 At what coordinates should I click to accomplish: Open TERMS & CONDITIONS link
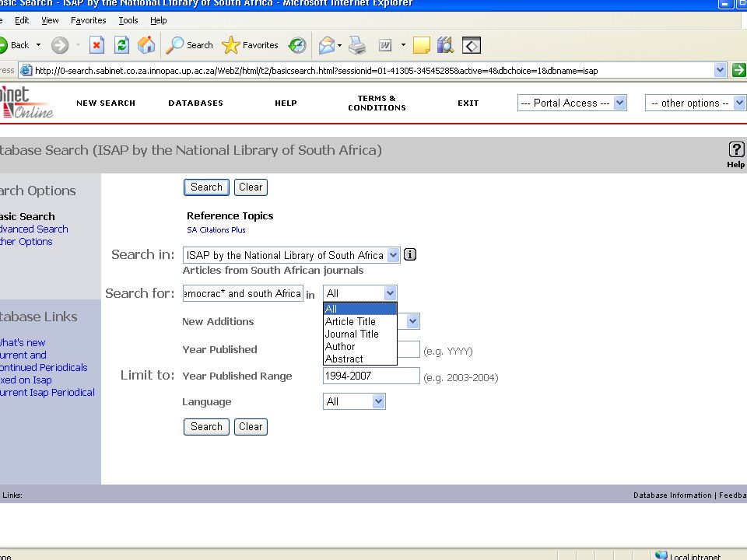tap(377, 103)
